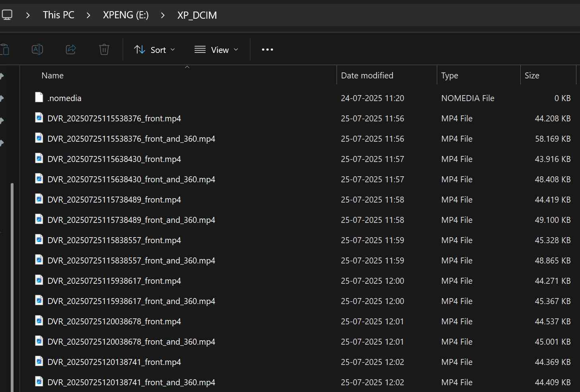
Task: Click the PC monitor icon in address bar
Action: pyautogui.click(x=7, y=15)
